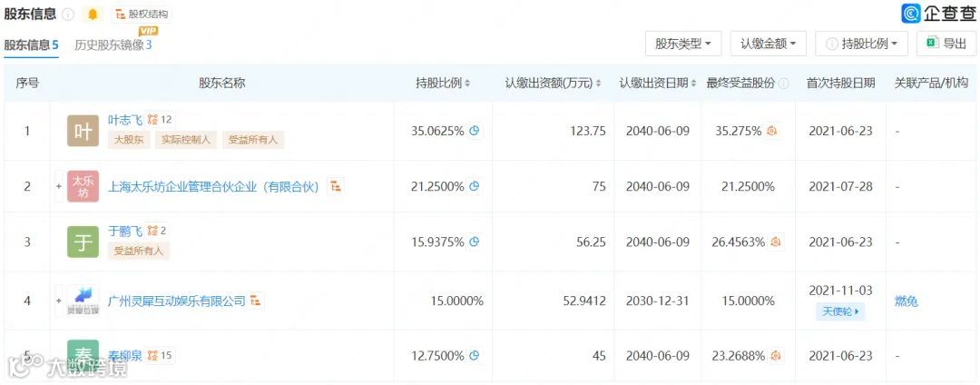Image resolution: width=980 pixels, height=385 pixels.
Task: Open 上海太乐坊企业管理合伙企业（有限合伙） link
Action: 214,186
